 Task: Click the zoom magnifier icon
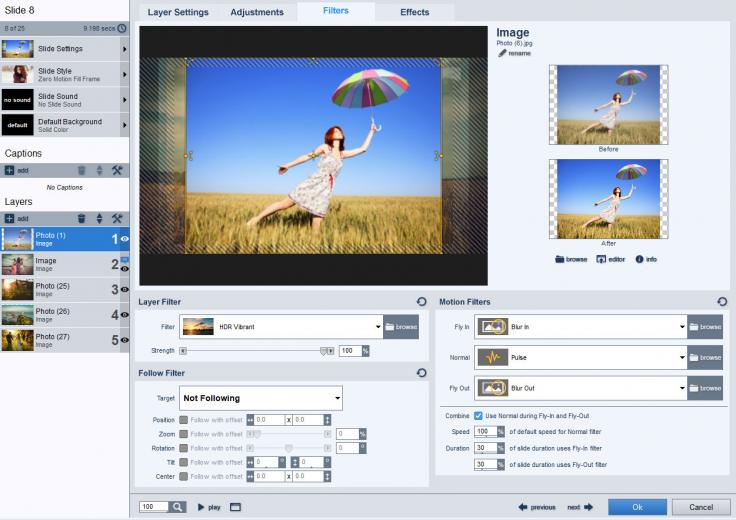(x=177, y=507)
